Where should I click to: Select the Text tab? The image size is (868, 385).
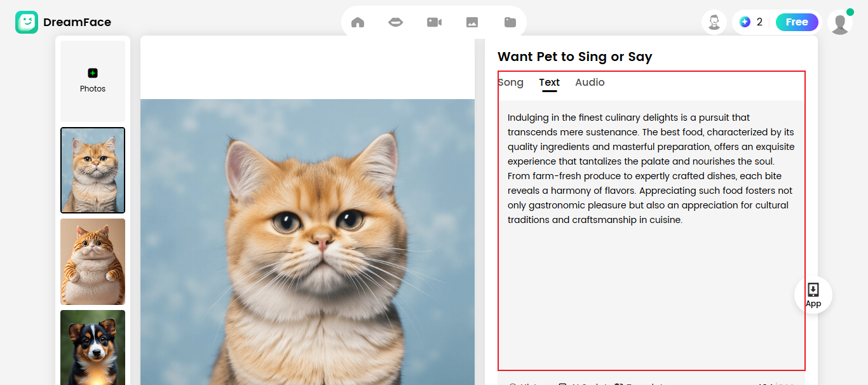coord(549,83)
